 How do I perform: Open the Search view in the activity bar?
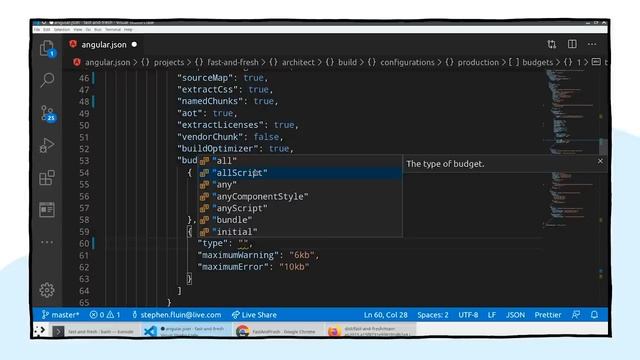[x=47, y=80]
